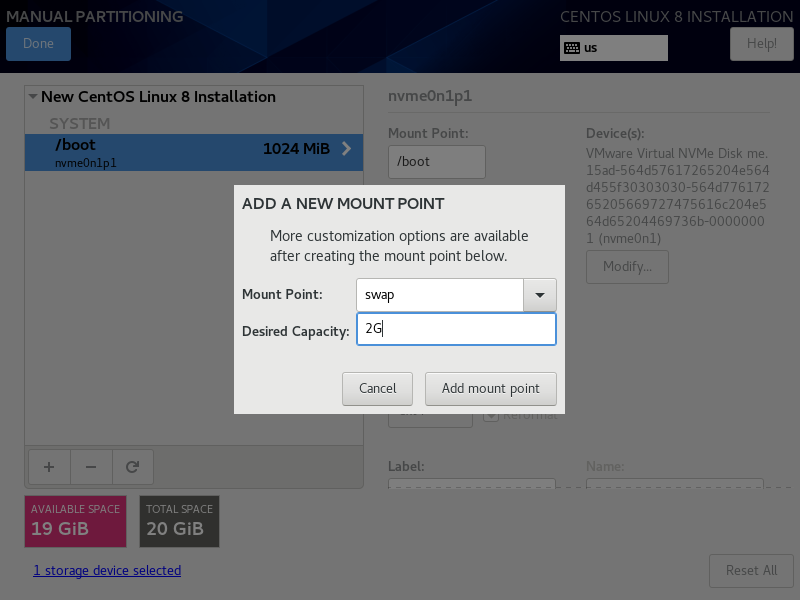Click the 1024 MiB size text
This screenshot has width=800, height=600.
pyautogui.click(x=296, y=148)
